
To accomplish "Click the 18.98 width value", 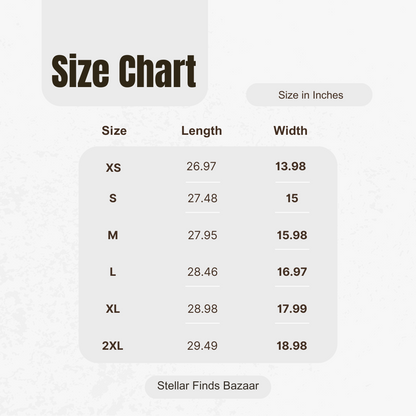I will 292,346.
